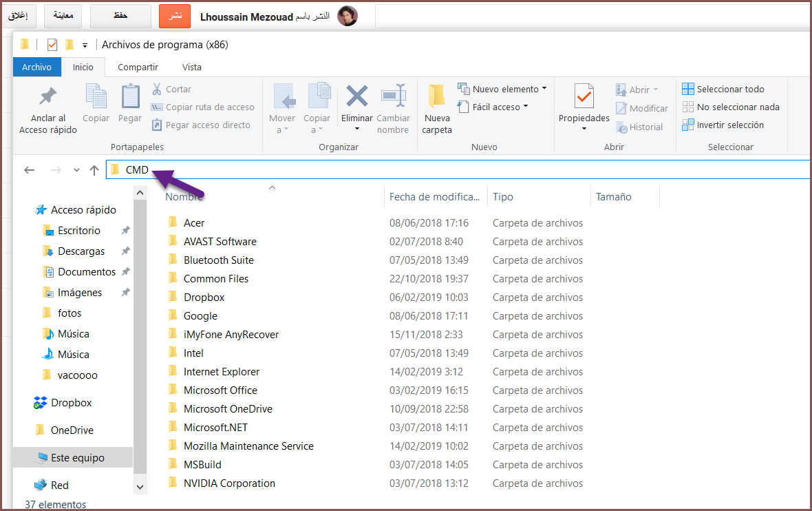Click Invertir selección option

pyautogui.click(x=723, y=125)
